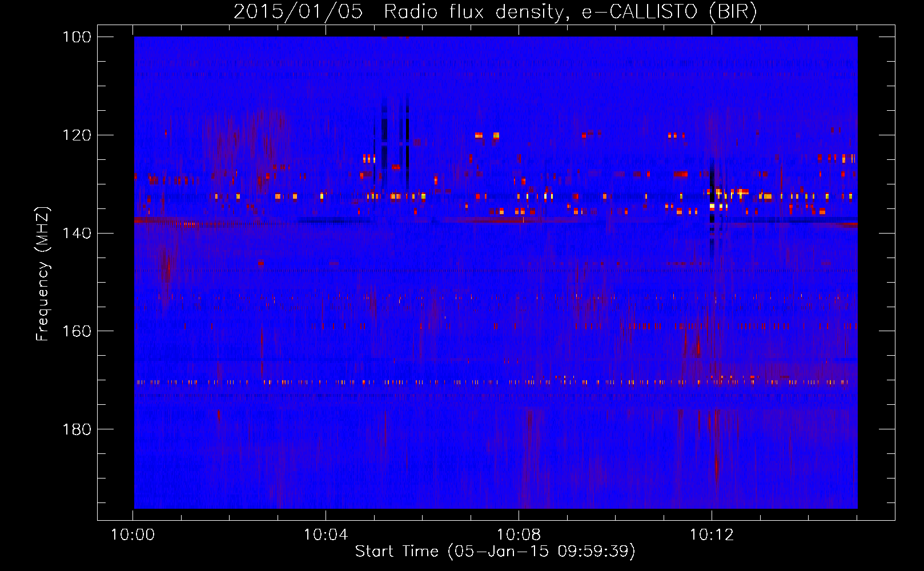Click the 160 frequency tick label

point(77,331)
